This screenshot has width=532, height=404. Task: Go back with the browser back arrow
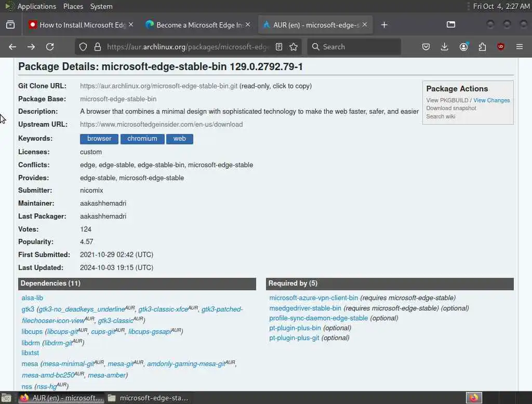tap(12, 47)
